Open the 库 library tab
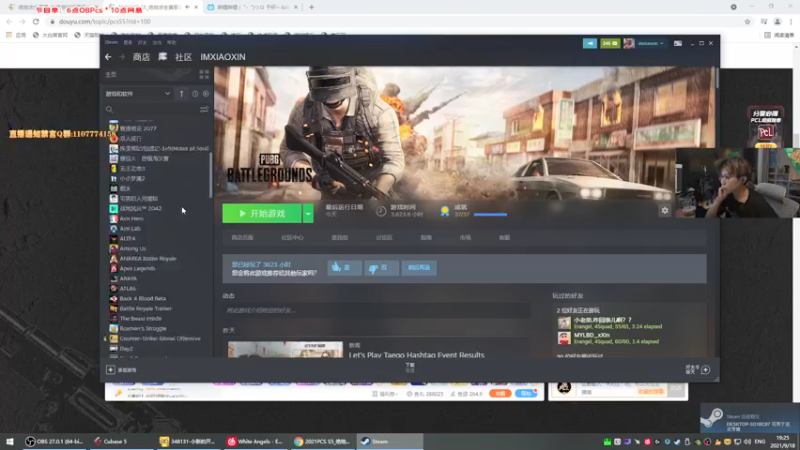800x450 pixels. 162,57
